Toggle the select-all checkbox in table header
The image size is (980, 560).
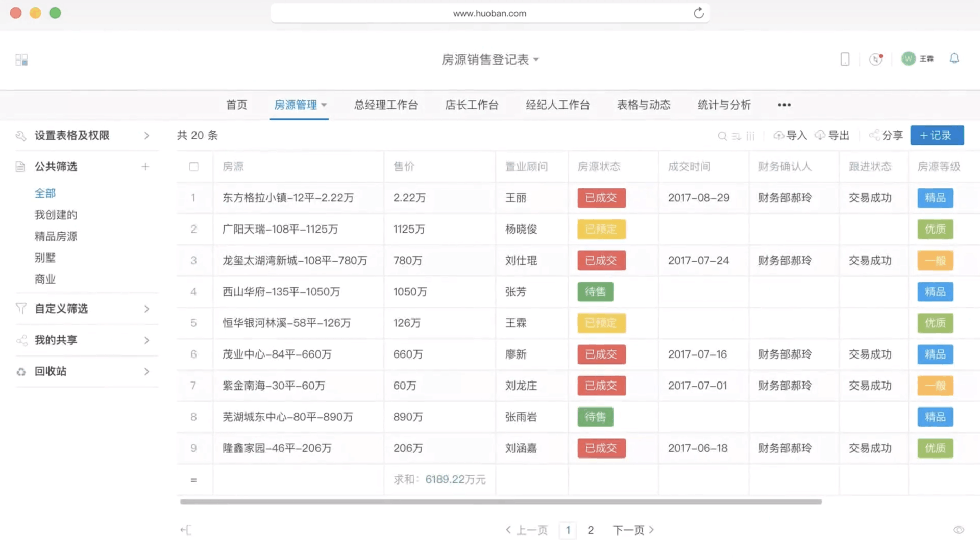(x=193, y=167)
